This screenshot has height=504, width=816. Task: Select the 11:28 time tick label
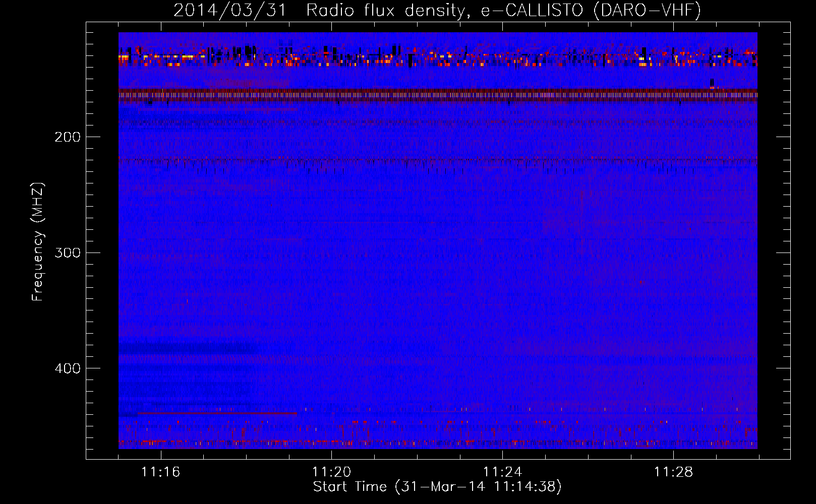coord(673,472)
